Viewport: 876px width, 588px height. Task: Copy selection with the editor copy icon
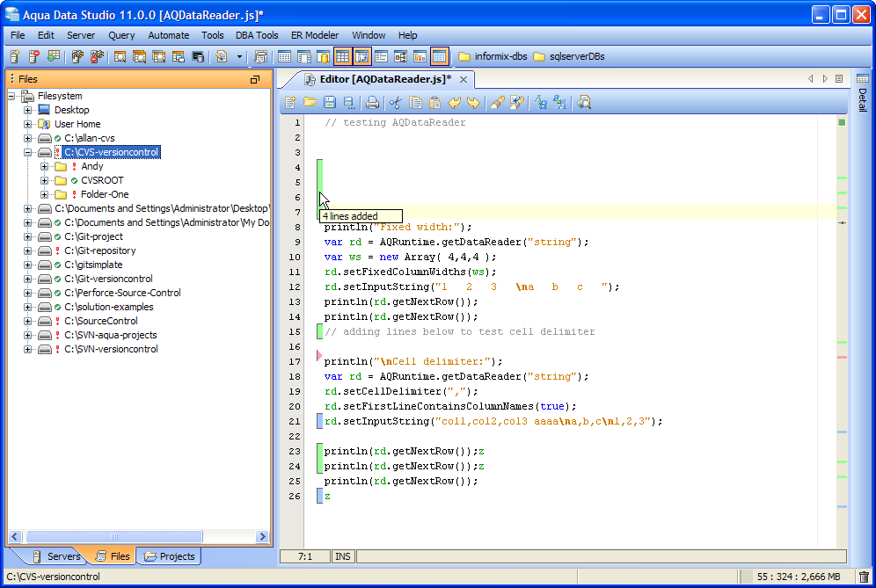(x=415, y=102)
